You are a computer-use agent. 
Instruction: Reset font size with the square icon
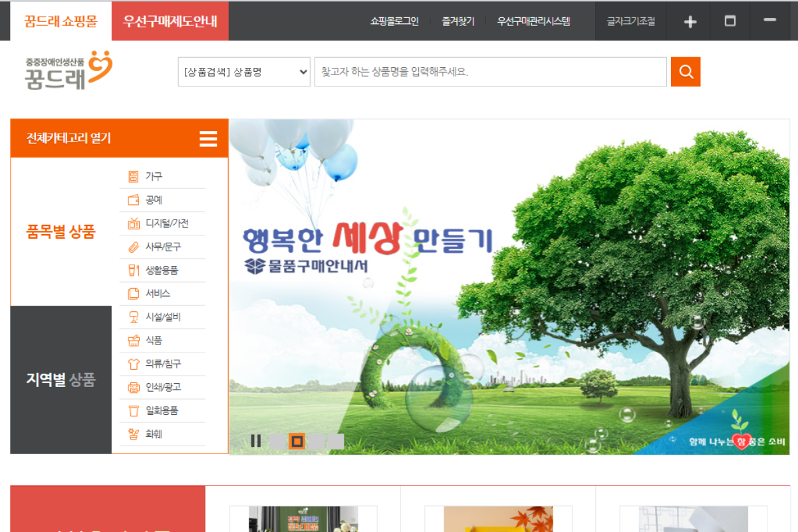730,21
